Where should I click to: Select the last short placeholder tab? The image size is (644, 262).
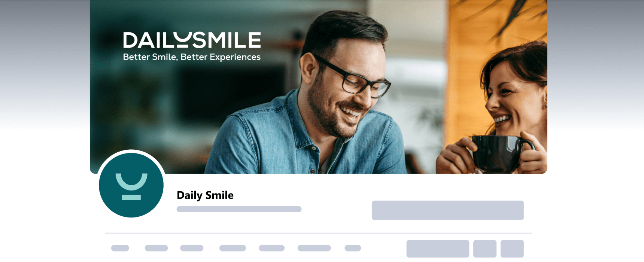[353, 248]
